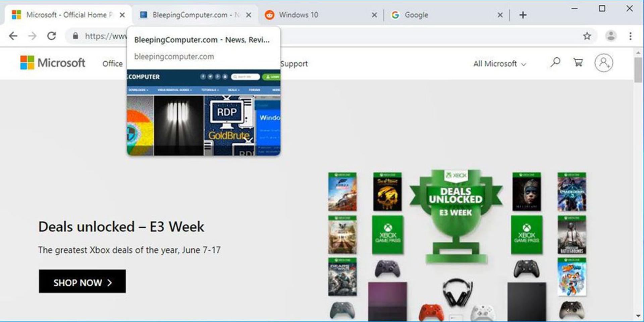Open Microsoft site search magnifier icon
This screenshot has height=322, width=644.
(x=555, y=62)
